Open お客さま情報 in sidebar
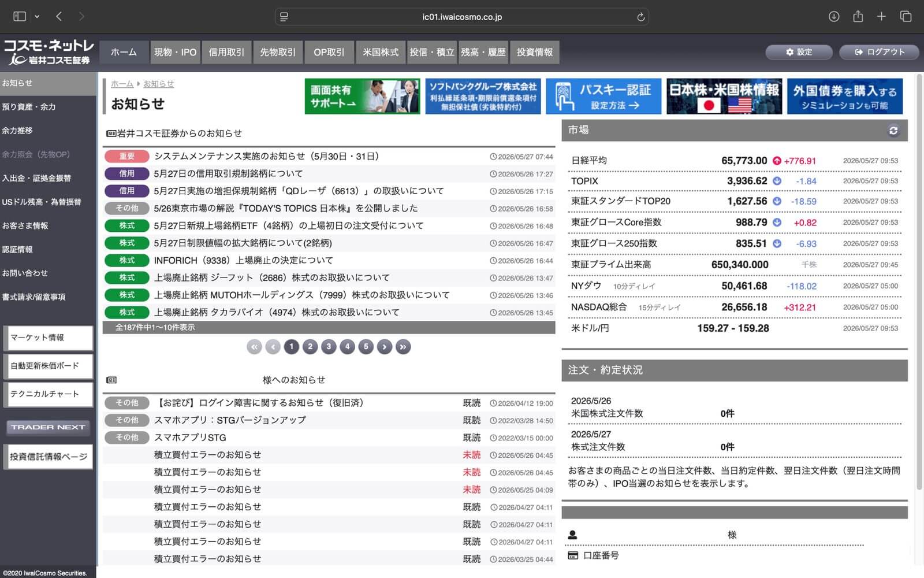This screenshot has width=924, height=578. pos(49,225)
